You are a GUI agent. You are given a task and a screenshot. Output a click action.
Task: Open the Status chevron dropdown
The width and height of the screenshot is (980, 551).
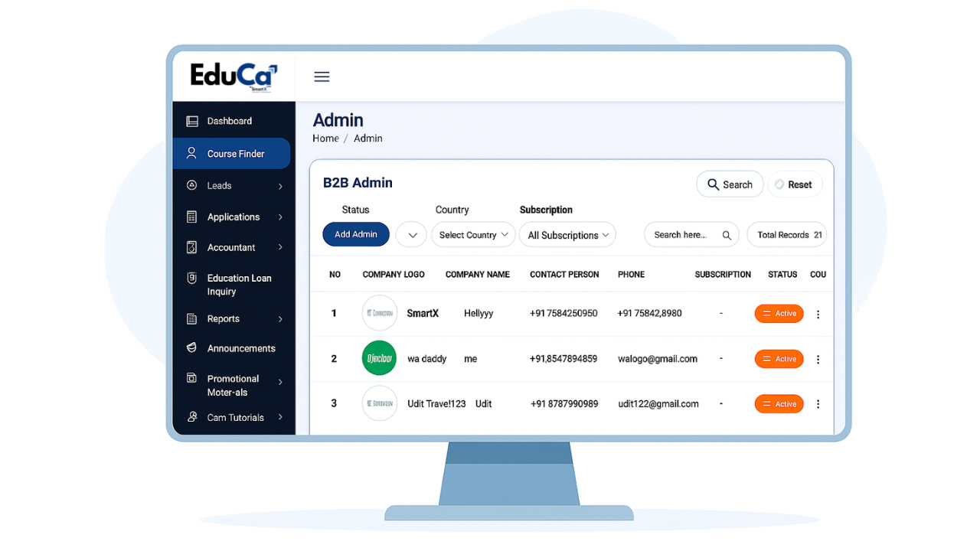[x=412, y=235]
